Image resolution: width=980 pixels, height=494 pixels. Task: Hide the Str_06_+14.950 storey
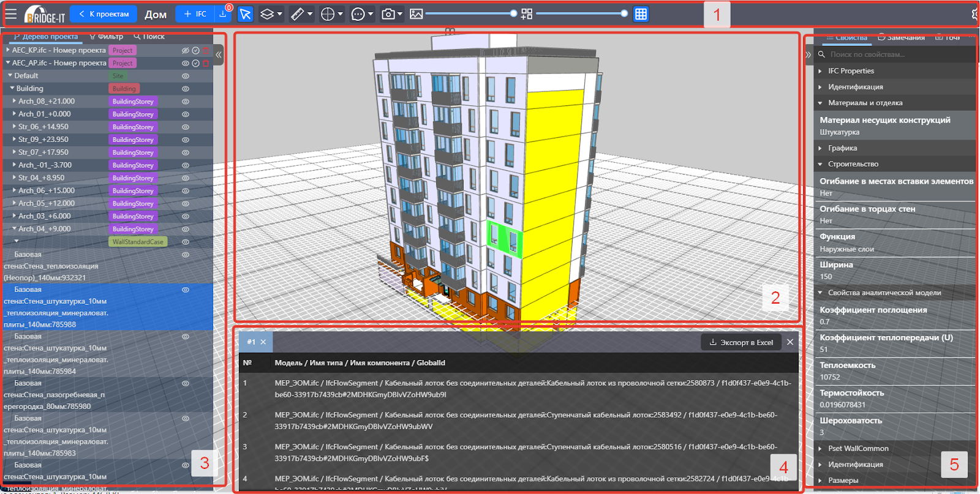click(x=185, y=127)
